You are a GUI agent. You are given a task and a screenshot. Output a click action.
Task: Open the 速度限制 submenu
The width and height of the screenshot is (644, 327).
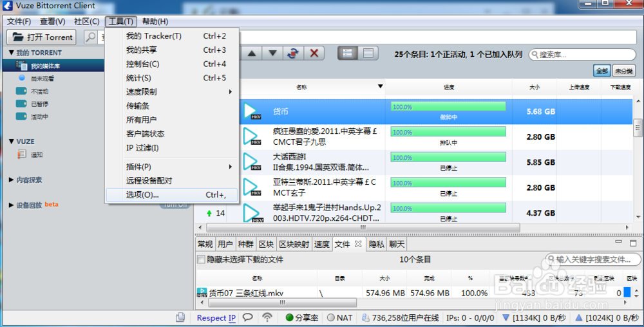[172, 91]
